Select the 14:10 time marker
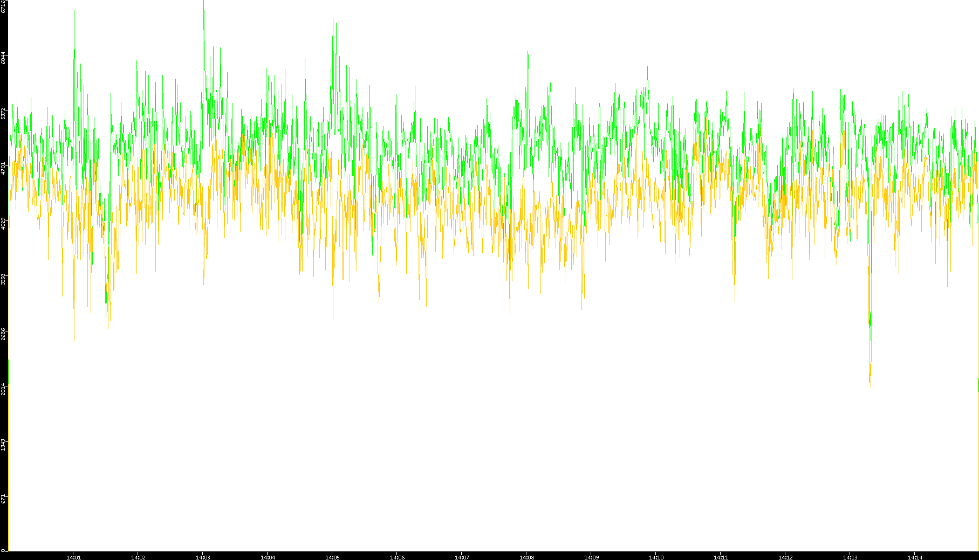Viewport: 979px width, 560px height. coord(656,557)
